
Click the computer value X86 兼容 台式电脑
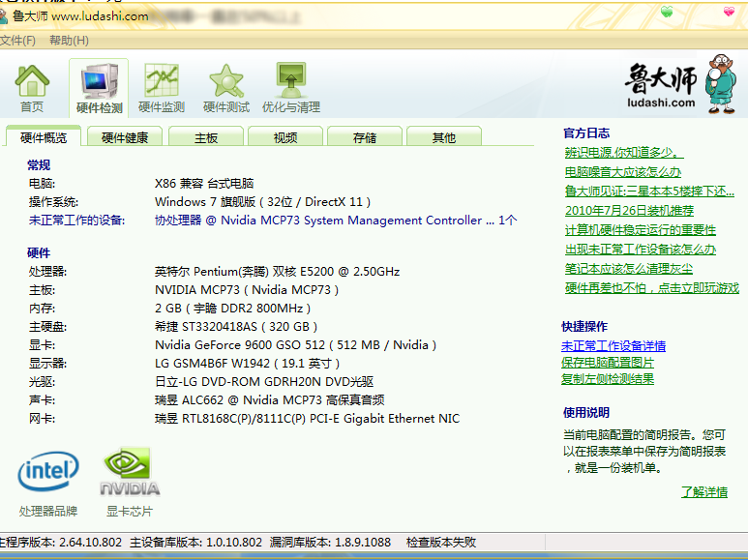click(x=204, y=184)
